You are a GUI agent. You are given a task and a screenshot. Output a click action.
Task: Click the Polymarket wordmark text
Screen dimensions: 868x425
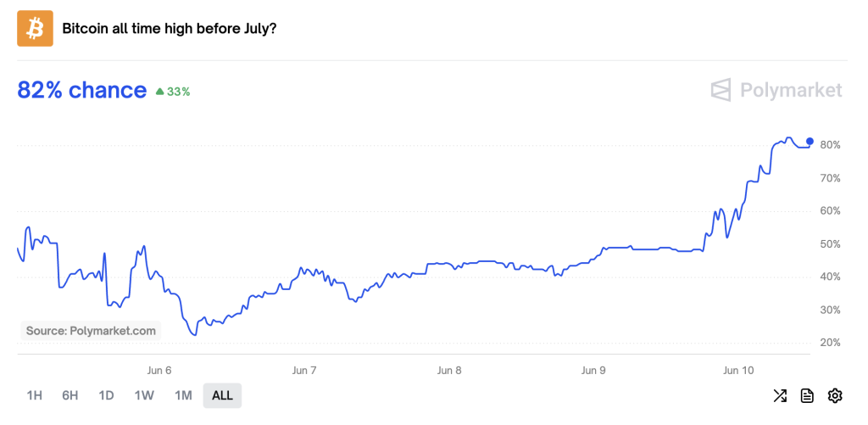(x=791, y=90)
